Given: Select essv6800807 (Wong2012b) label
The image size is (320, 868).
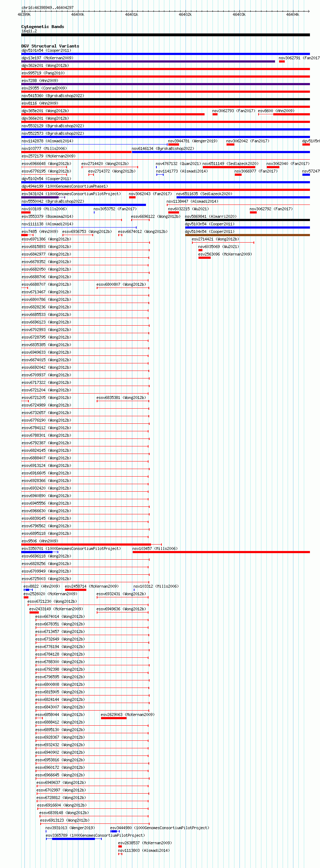Looking at the screenshot, I should (x=121, y=284).
